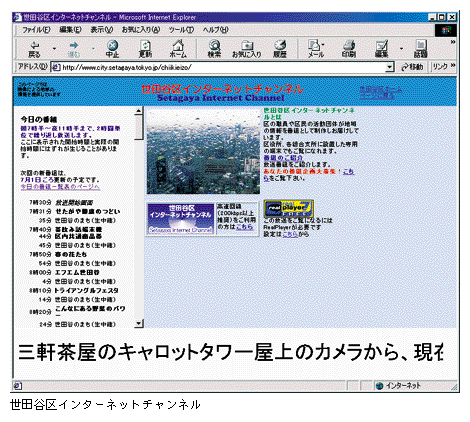Click the rightmost toolbar icon after 編集
470x422 pixels.
[421, 49]
